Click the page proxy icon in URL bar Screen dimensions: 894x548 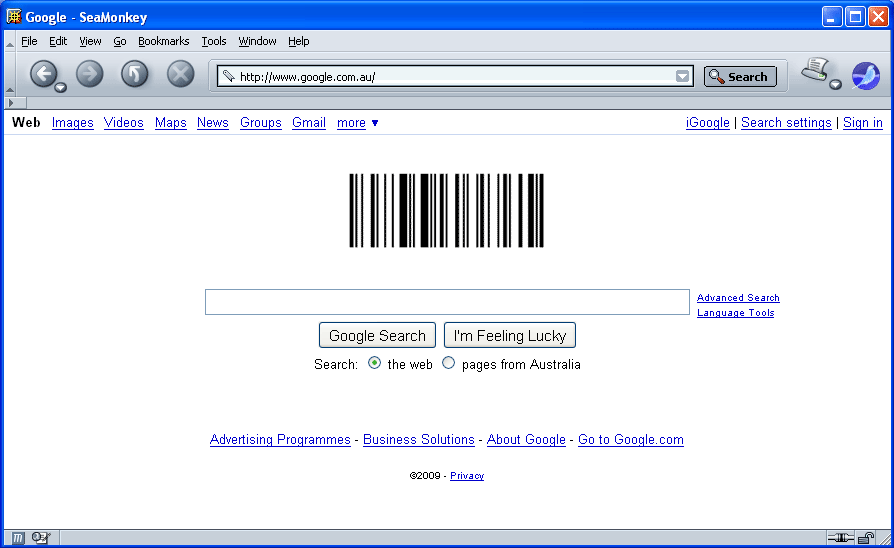click(x=229, y=76)
